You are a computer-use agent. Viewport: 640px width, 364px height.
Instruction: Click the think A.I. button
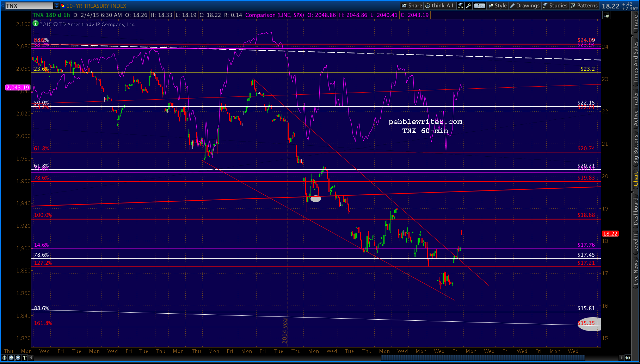pyautogui.click(x=440, y=6)
